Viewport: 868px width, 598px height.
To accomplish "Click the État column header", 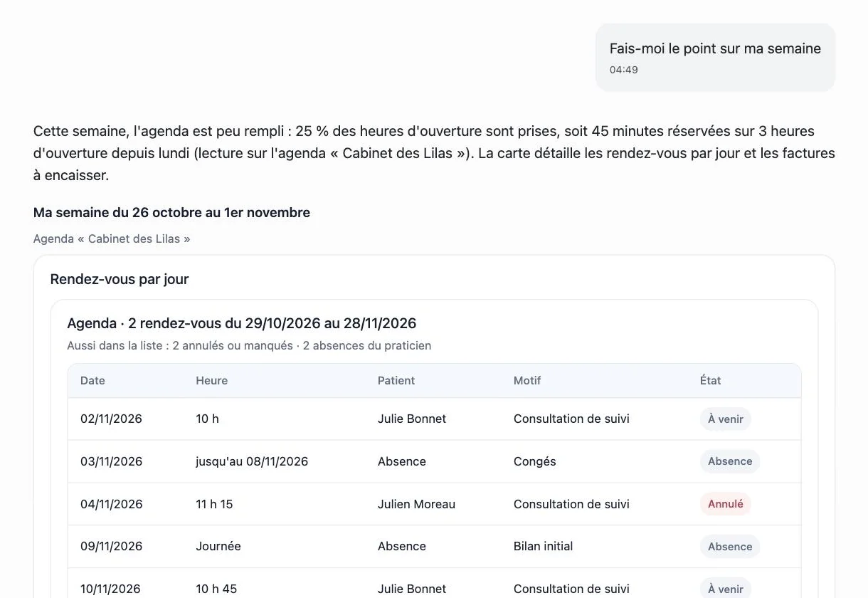I will coord(711,380).
